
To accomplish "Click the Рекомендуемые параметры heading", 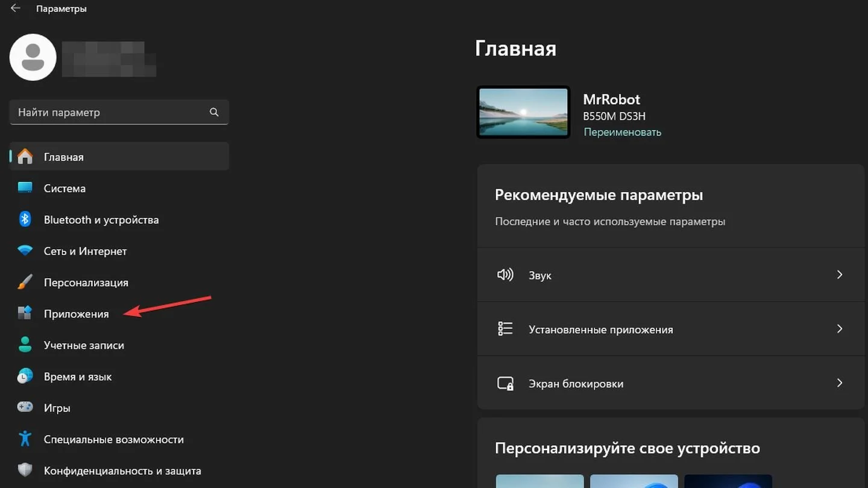I will tap(599, 195).
